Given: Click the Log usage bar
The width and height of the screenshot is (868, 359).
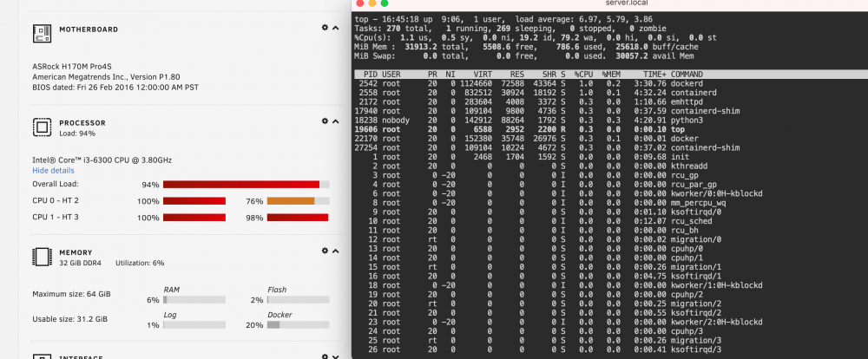Looking at the screenshot, I should coord(194,325).
